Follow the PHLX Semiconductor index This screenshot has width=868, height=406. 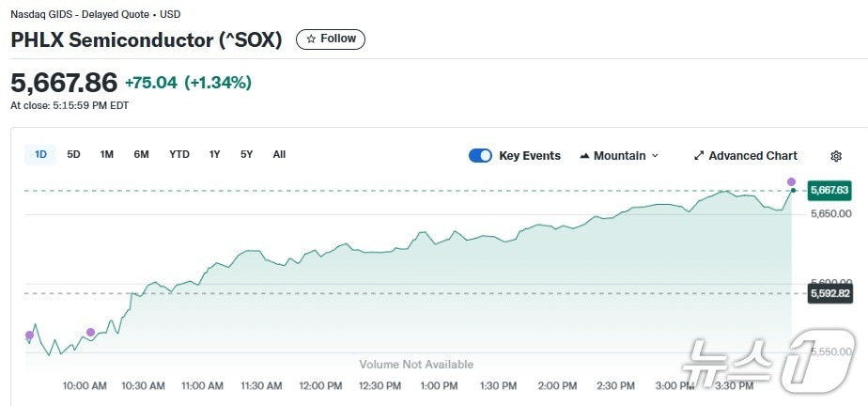pyautogui.click(x=331, y=39)
